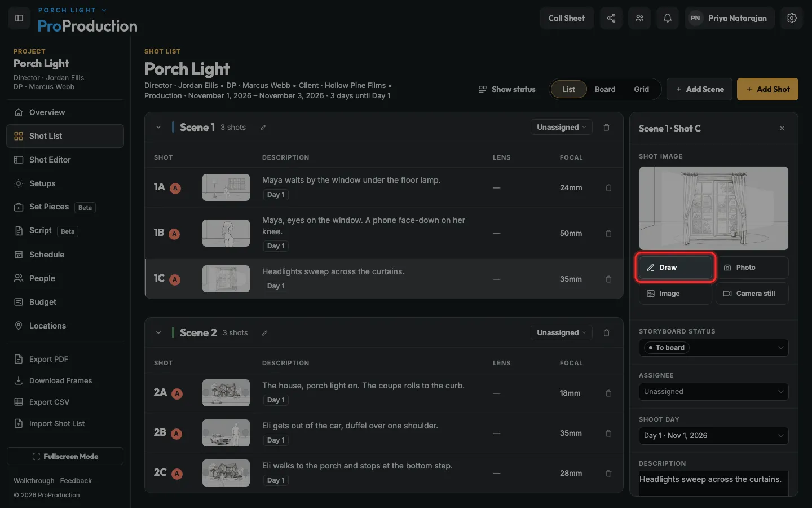Open the Shoot Day dropdown
This screenshot has width=812, height=508.
(714, 436)
